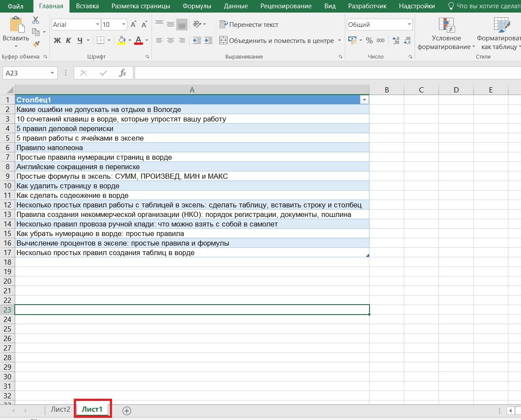This screenshot has width=521, height=420.
Task: Select column A header
Action: click(192, 90)
